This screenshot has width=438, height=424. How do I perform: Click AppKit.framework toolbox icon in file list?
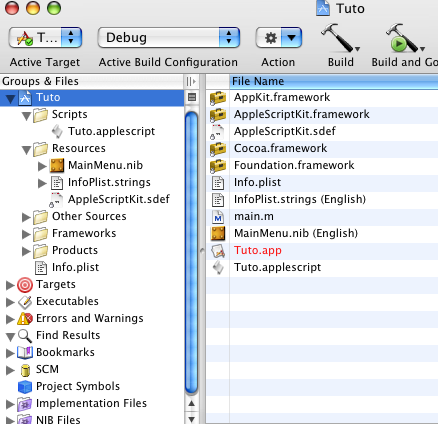[218, 98]
